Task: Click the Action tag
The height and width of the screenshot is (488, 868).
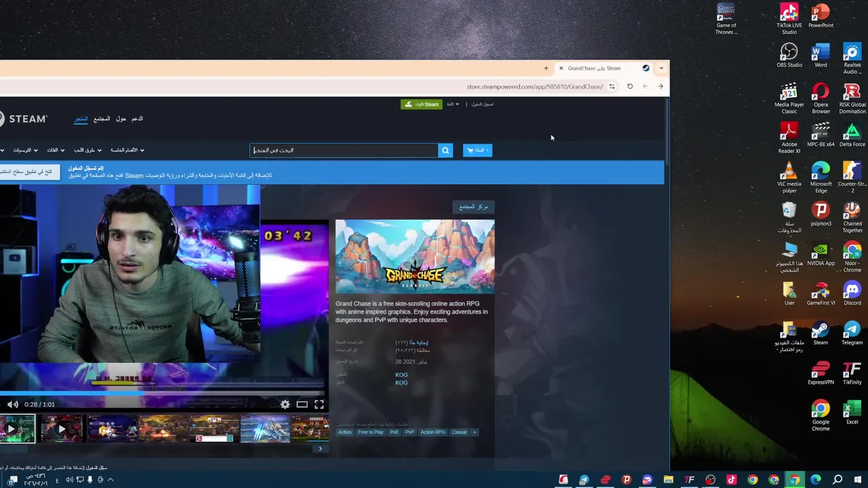Action: pos(344,432)
